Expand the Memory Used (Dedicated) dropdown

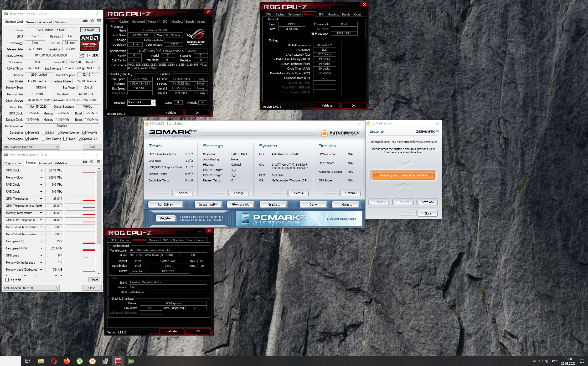pos(41,270)
